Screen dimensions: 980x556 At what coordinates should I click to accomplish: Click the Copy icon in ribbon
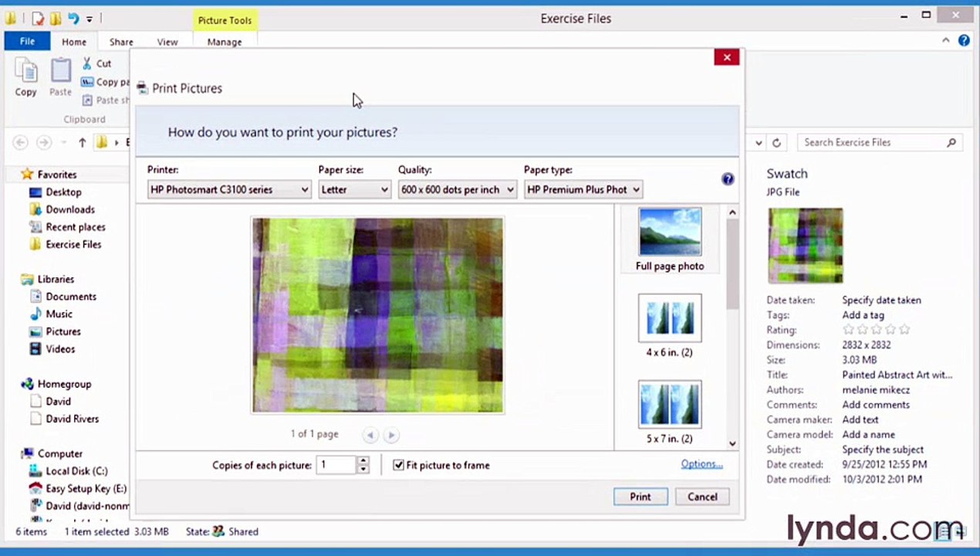[x=26, y=71]
